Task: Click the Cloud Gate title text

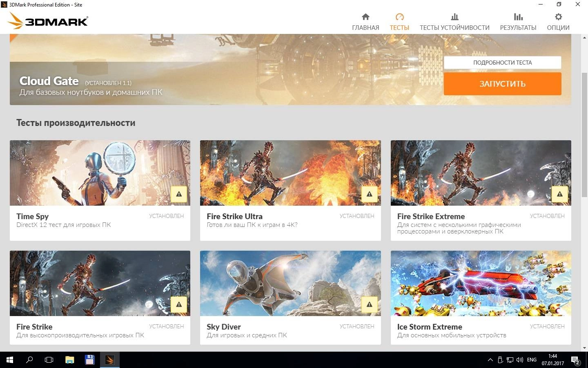Action: [49, 81]
